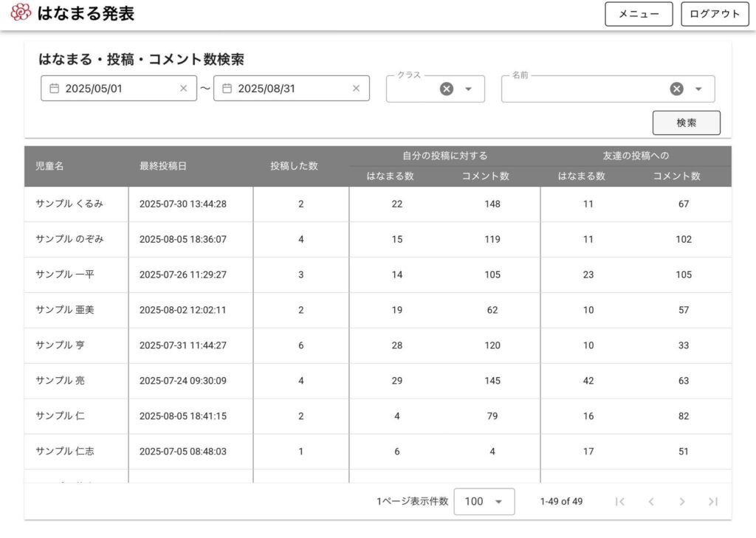This screenshot has width=756, height=538.
Task: Clear the クラス selection
Action: pos(447,89)
